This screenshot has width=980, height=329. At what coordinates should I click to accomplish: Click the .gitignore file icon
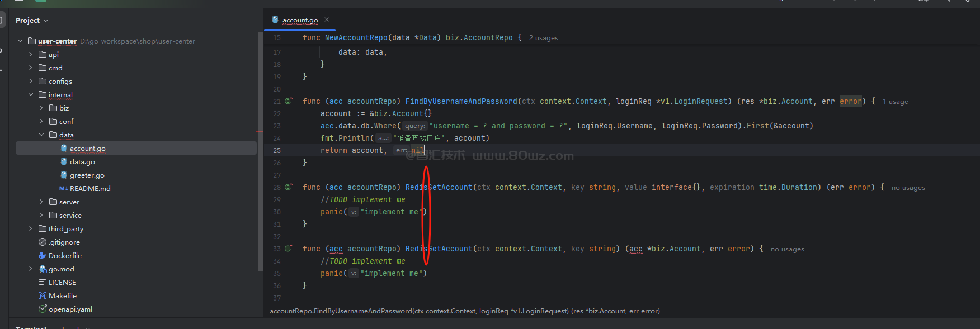pyautogui.click(x=43, y=242)
